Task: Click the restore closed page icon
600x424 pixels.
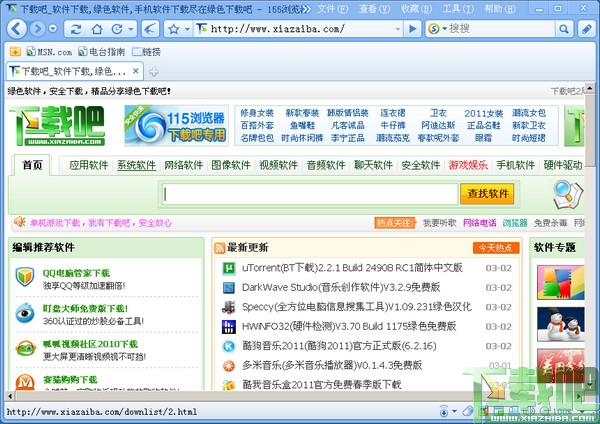Action: [x=117, y=29]
